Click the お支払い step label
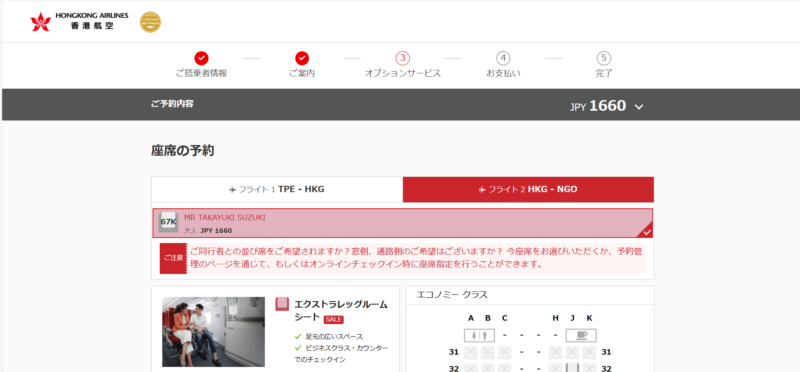The image size is (800, 372). (x=503, y=73)
